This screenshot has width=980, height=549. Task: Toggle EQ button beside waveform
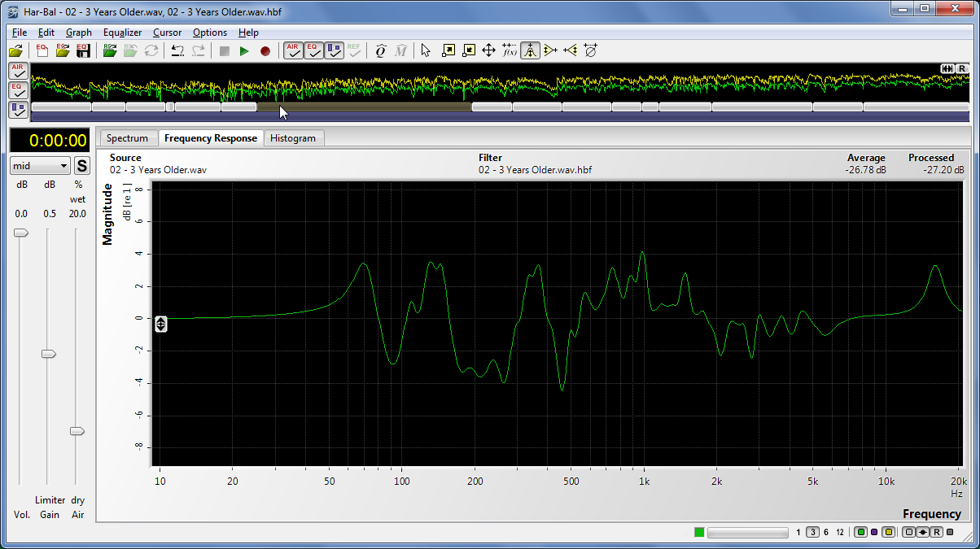(18, 89)
